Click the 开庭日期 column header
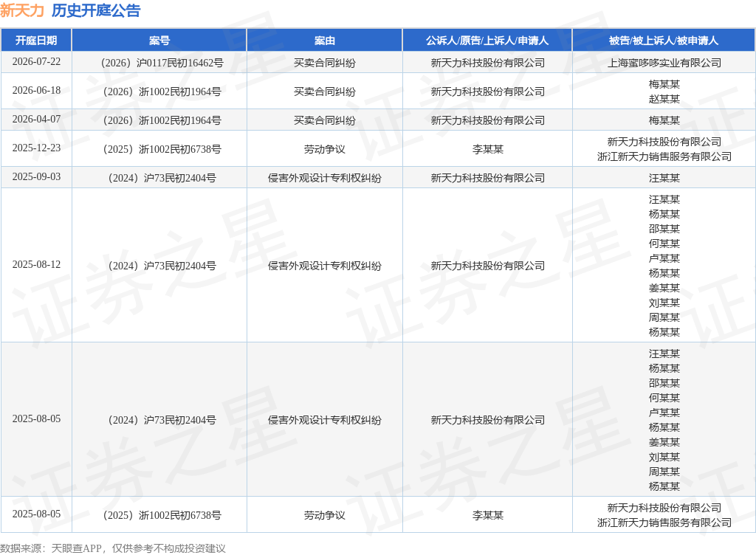Viewport: 756px width, 555px height. coord(36,41)
